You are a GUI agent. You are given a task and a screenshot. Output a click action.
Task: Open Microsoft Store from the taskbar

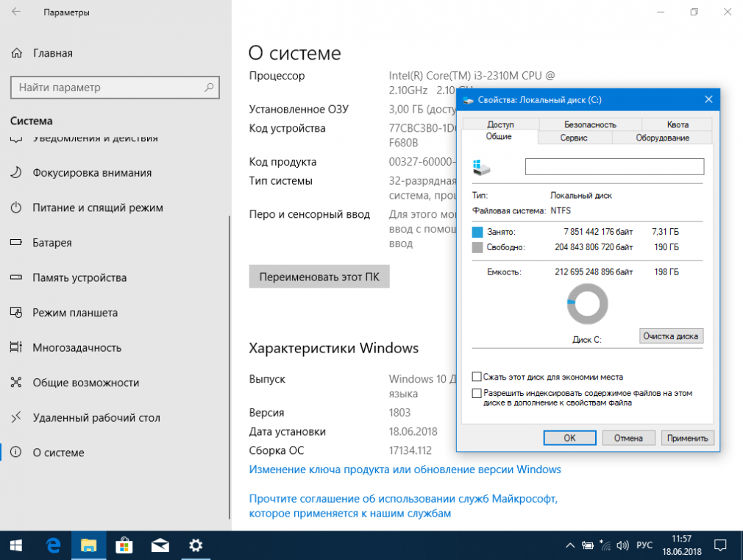coord(124,546)
